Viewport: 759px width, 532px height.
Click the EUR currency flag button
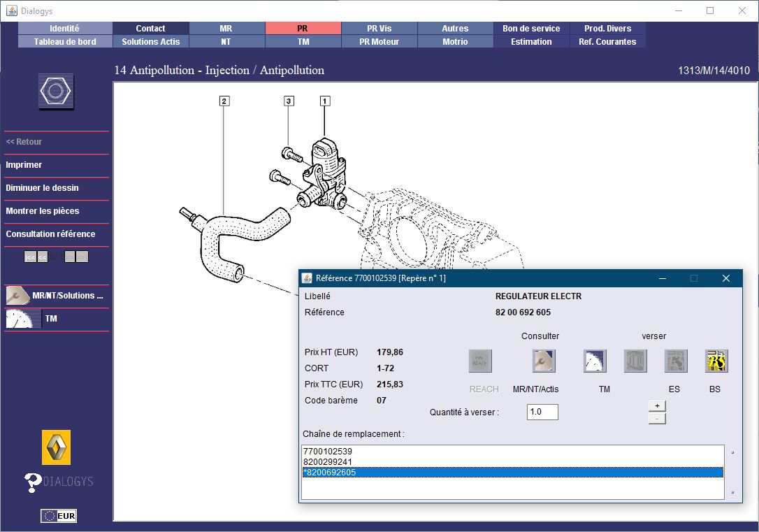coord(59,516)
